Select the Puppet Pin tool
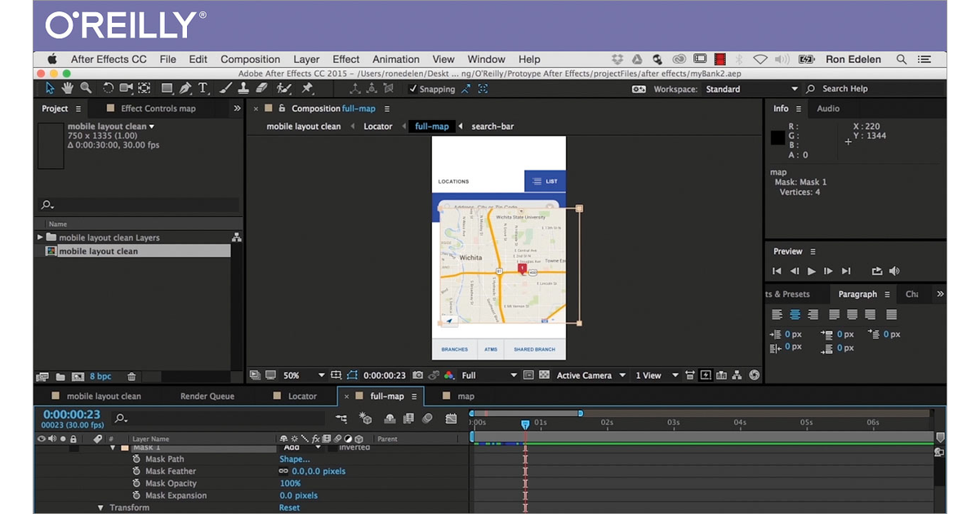The height and width of the screenshot is (514, 980). tap(308, 88)
